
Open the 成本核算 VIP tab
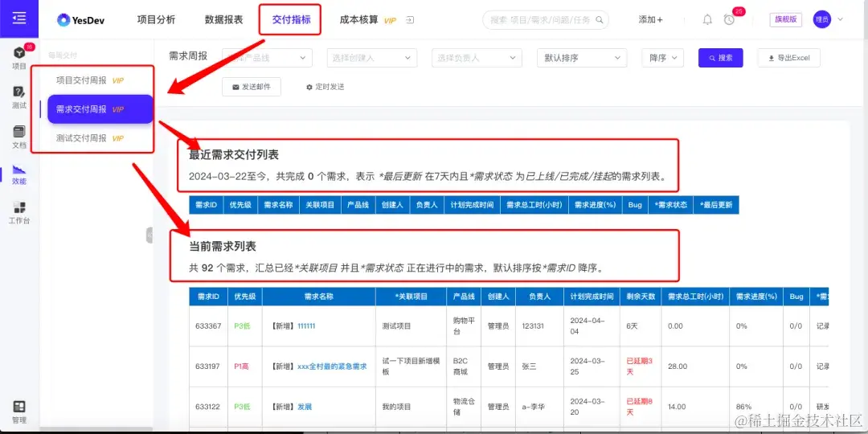click(367, 20)
